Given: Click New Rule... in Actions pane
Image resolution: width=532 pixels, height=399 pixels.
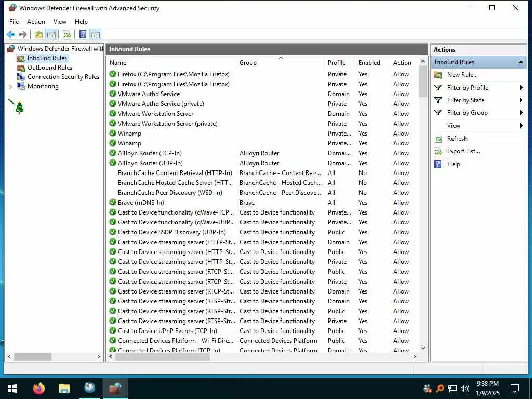Looking at the screenshot, I should tap(462, 75).
